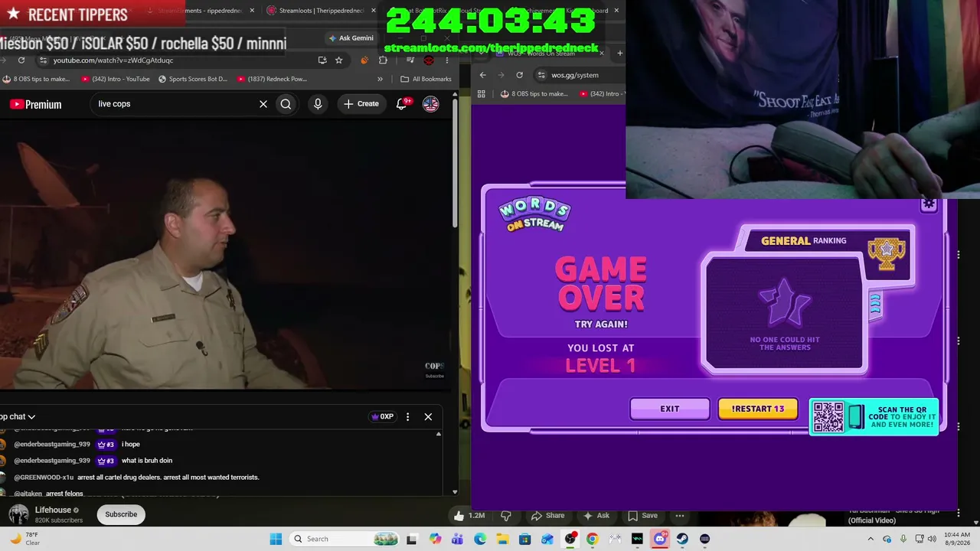Viewport: 980px width, 551px height.
Task: Open the Chrome extensions puzzle icon
Action: click(x=383, y=60)
